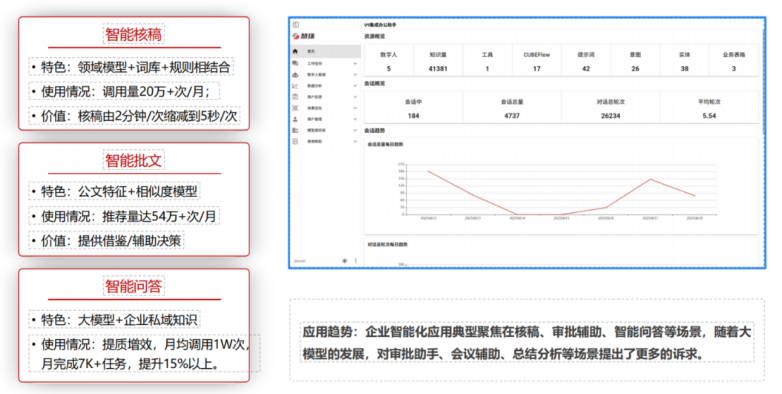Toggle light/dark theme with sun icon
This screenshot has height=394, width=782.
pos(344,261)
